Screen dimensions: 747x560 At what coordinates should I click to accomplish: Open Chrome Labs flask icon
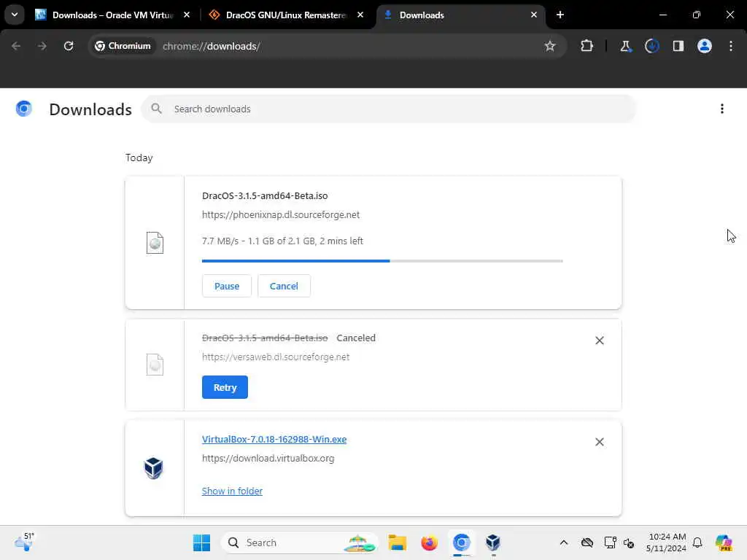tap(625, 46)
